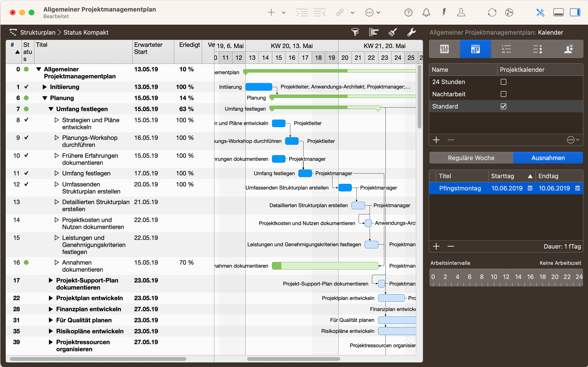Open the filter icon in the view bar
Image resolution: width=588 pixels, height=367 pixels.
click(x=355, y=32)
